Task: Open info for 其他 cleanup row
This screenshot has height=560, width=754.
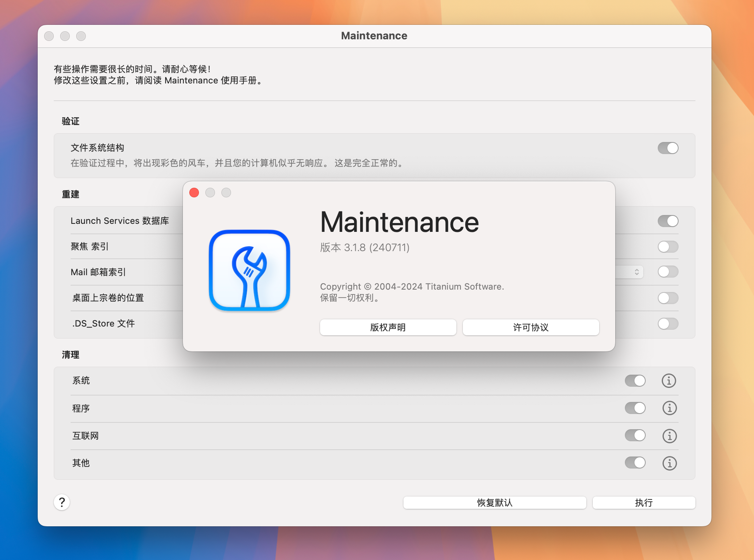Action: [669, 463]
